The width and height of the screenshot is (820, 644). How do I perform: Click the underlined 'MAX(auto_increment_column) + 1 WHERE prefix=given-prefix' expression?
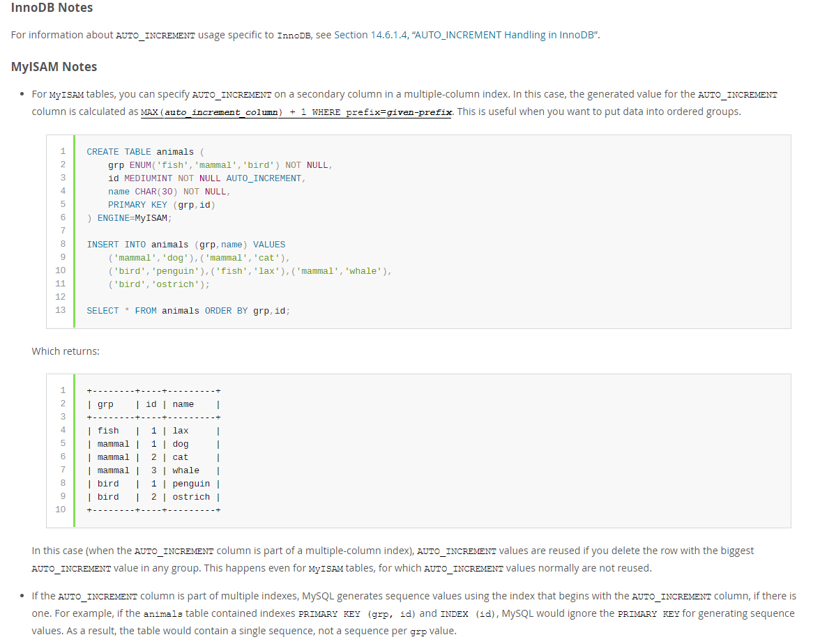(x=296, y=112)
